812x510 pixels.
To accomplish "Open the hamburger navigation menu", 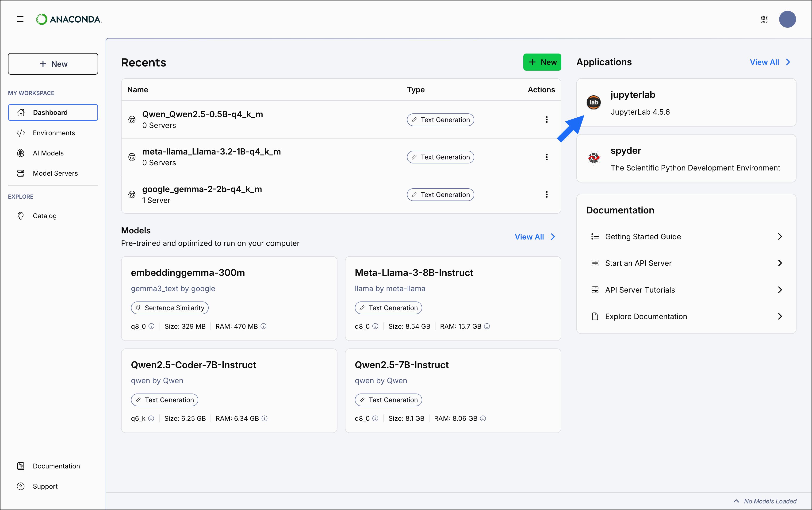I will tap(20, 19).
